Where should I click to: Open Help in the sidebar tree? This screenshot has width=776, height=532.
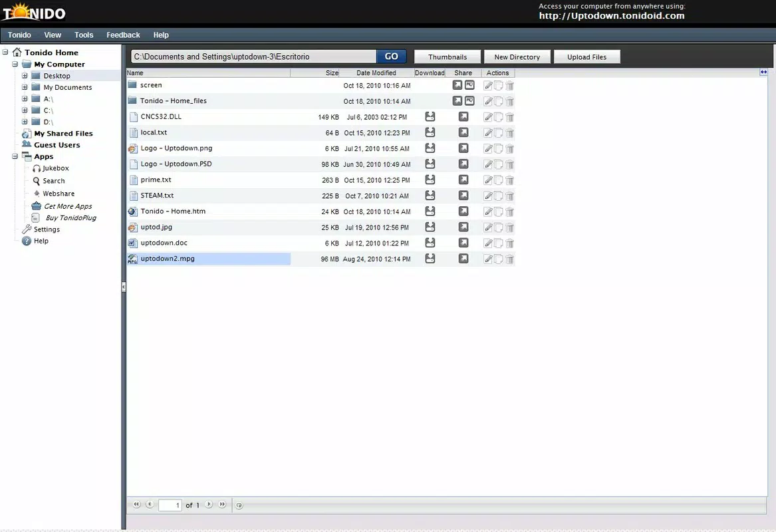coord(41,241)
